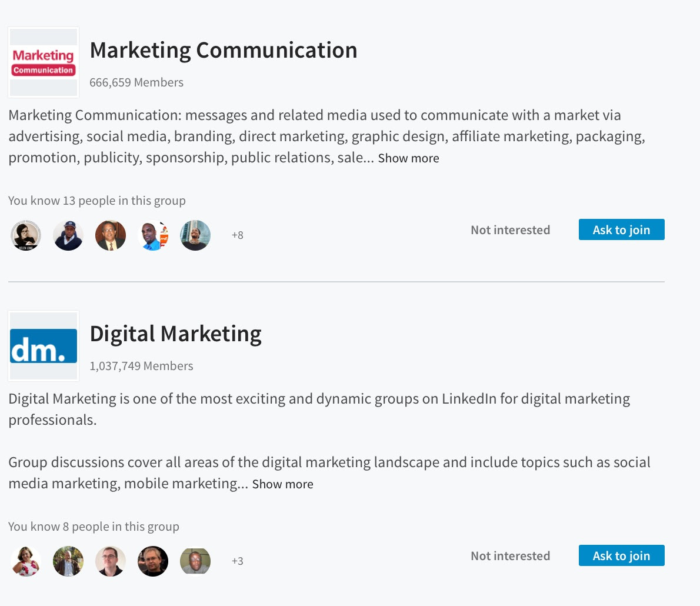
Task: Open second avatar in Marketing Communication group
Action: click(x=68, y=235)
